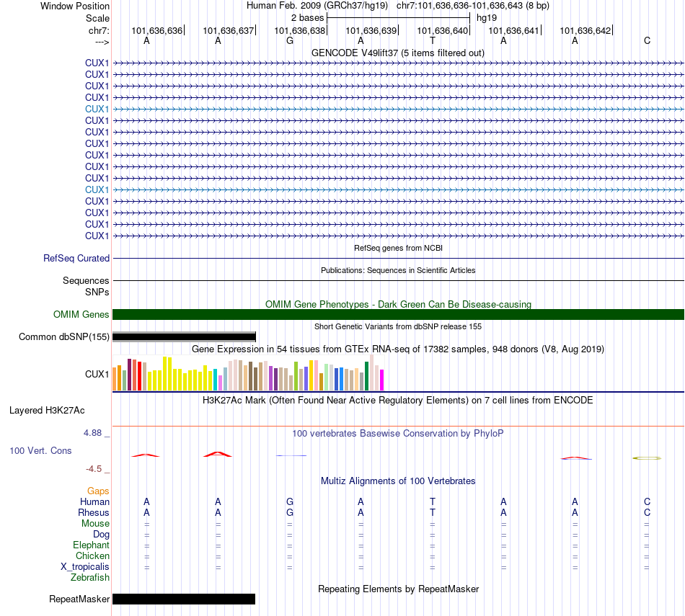Click the Human alignment row label

pos(94,501)
